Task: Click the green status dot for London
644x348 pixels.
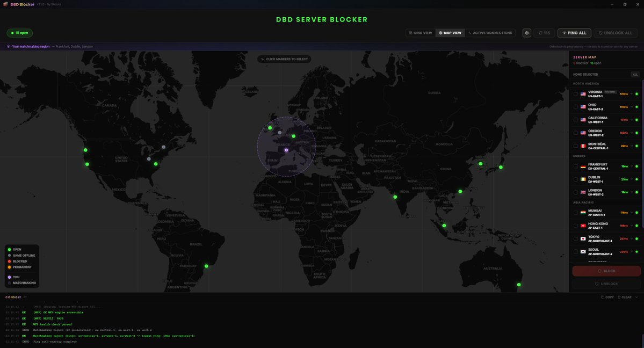Action: 636,192
